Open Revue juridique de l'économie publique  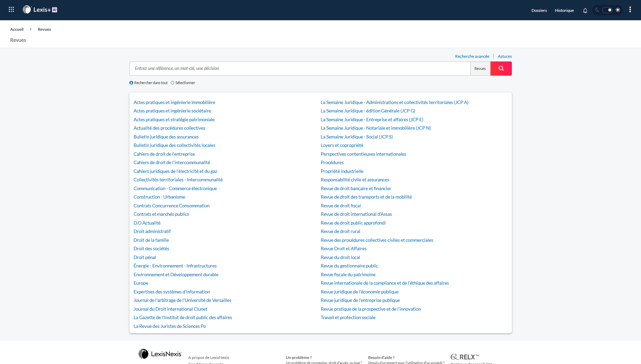click(360, 292)
